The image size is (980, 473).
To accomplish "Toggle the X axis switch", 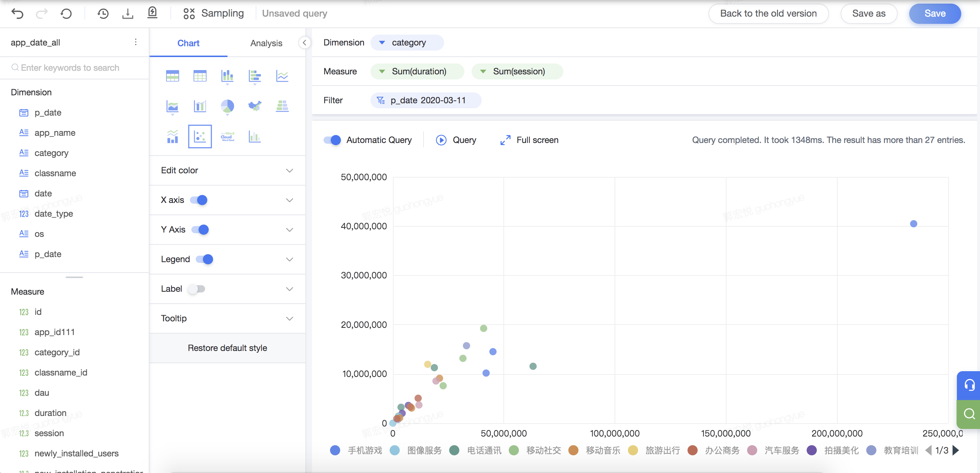I will click(199, 200).
